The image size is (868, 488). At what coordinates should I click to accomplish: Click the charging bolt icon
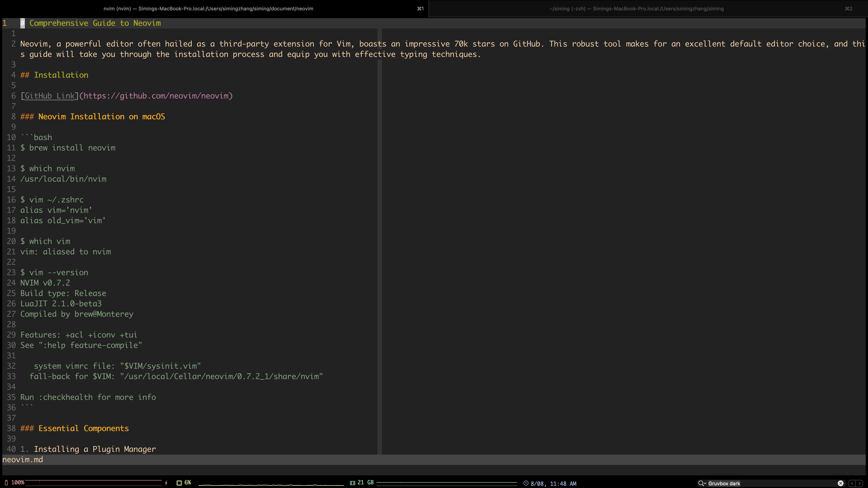point(166,483)
